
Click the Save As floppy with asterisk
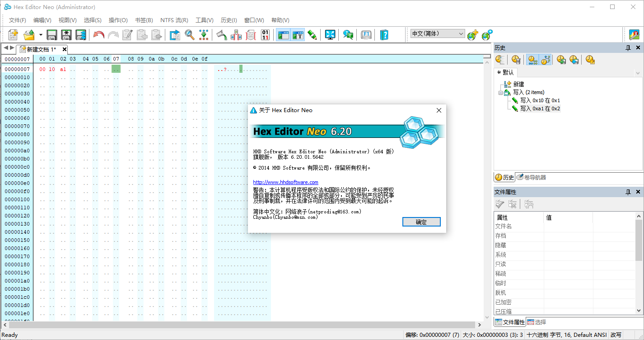[x=66, y=35]
